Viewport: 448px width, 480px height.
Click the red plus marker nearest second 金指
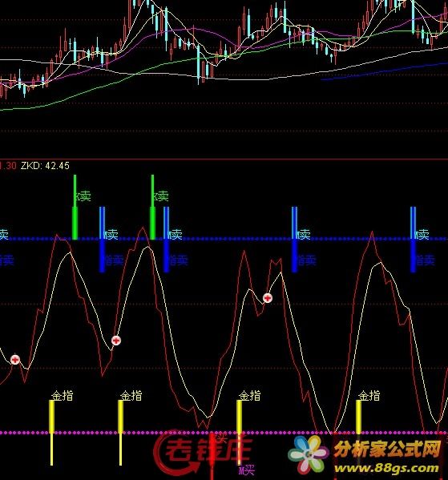pyautogui.click(x=116, y=340)
